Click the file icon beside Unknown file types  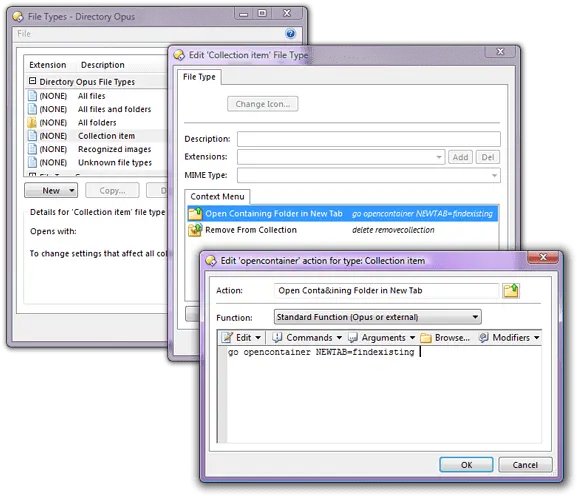tap(32, 162)
